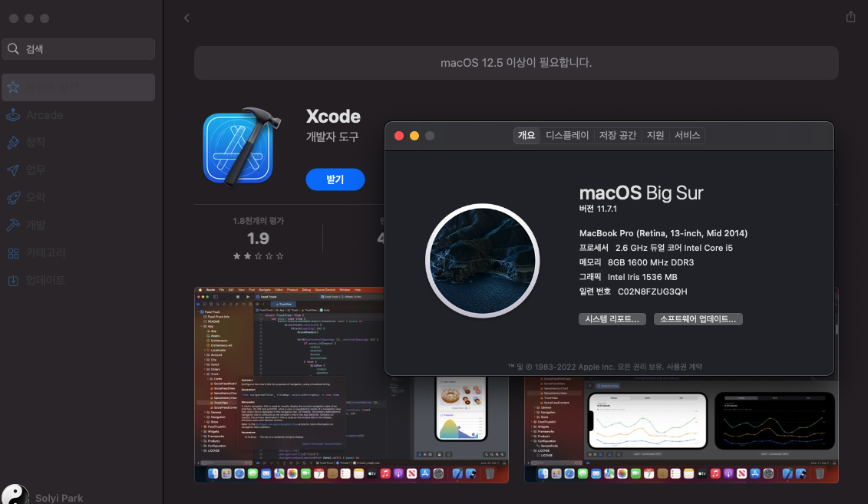Open the 사용권 계약 link
This screenshot has width=868, height=504.
pyautogui.click(x=685, y=367)
